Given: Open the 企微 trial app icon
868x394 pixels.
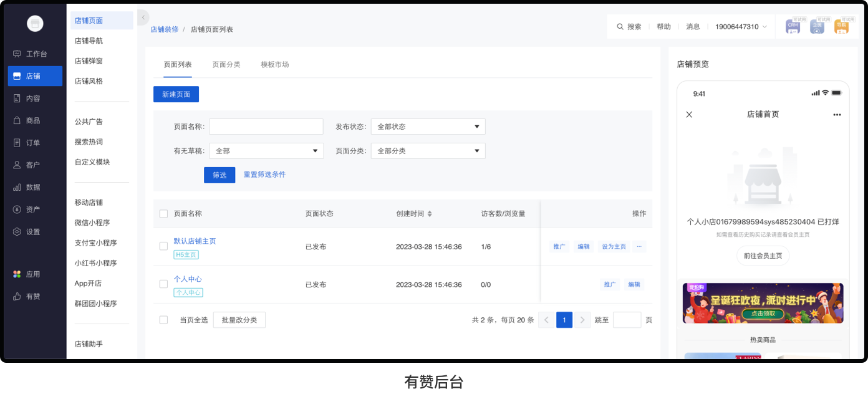Looking at the screenshot, I should (x=817, y=26).
